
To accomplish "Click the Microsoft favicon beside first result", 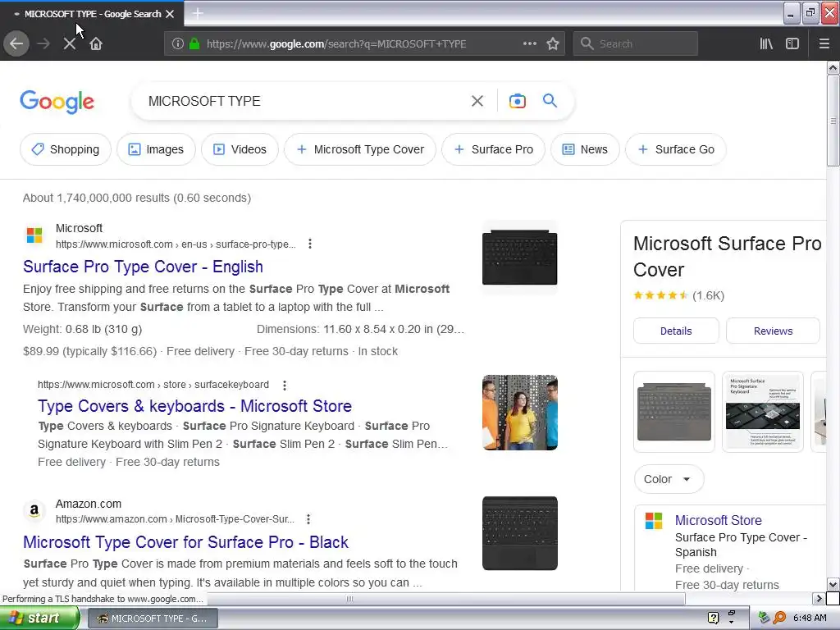I will pyautogui.click(x=34, y=235).
